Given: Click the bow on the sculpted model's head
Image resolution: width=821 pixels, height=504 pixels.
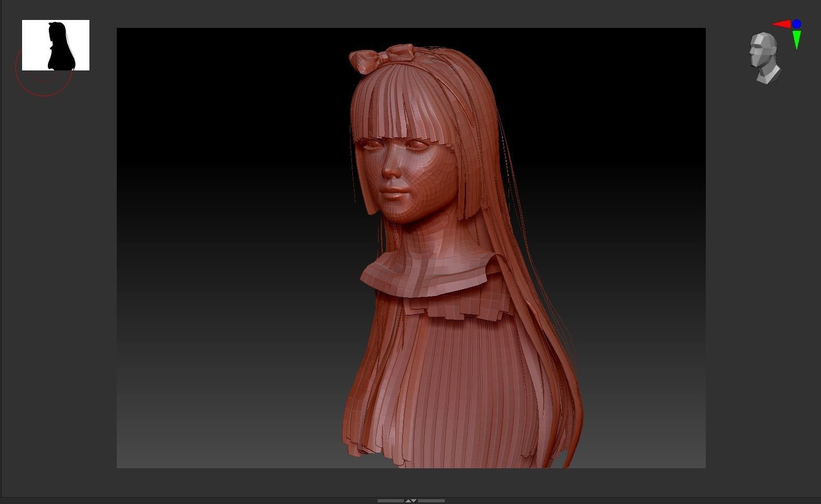Looking at the screenshot, I should pyautogui.click(x=382, y=57).
